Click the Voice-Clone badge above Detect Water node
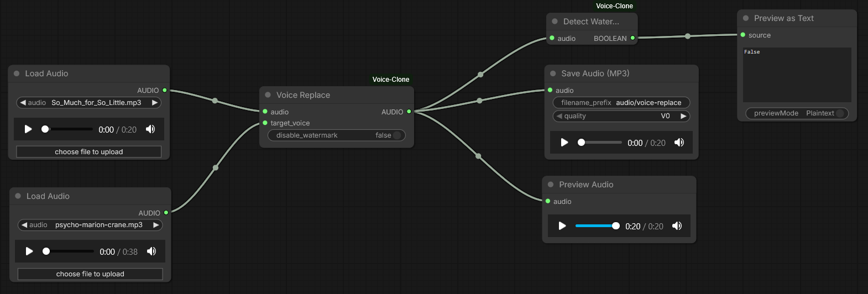The width and height of the screenshot is (868, 294). click(614, 6)
